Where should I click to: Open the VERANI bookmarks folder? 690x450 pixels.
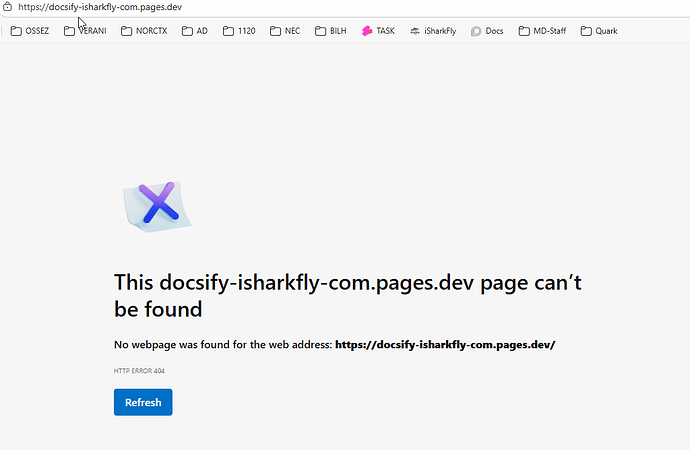coord(85,31)
